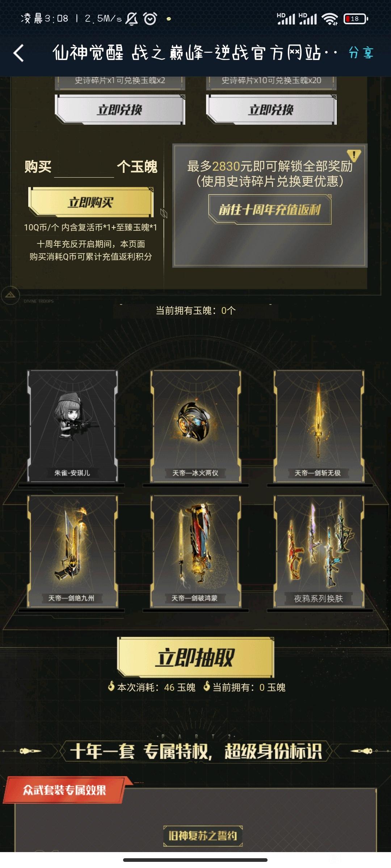Select the 夜鸦系列换肤 reward card

[x=319, y=551]
